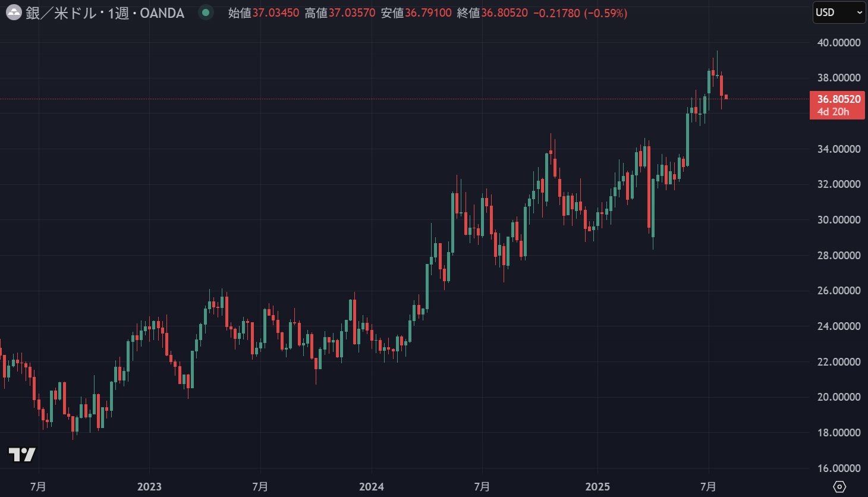Open the USD currency dropdown
The image size is (868, 497).
[839, 12]
